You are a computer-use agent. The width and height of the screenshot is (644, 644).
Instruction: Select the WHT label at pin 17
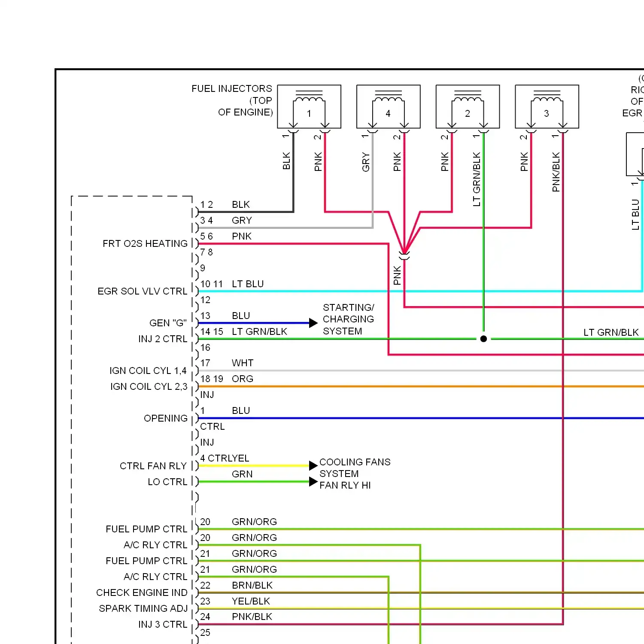[243, 363]
